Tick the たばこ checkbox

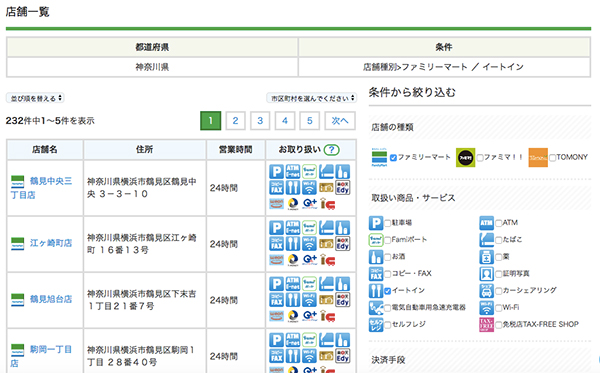pos(498,240)
